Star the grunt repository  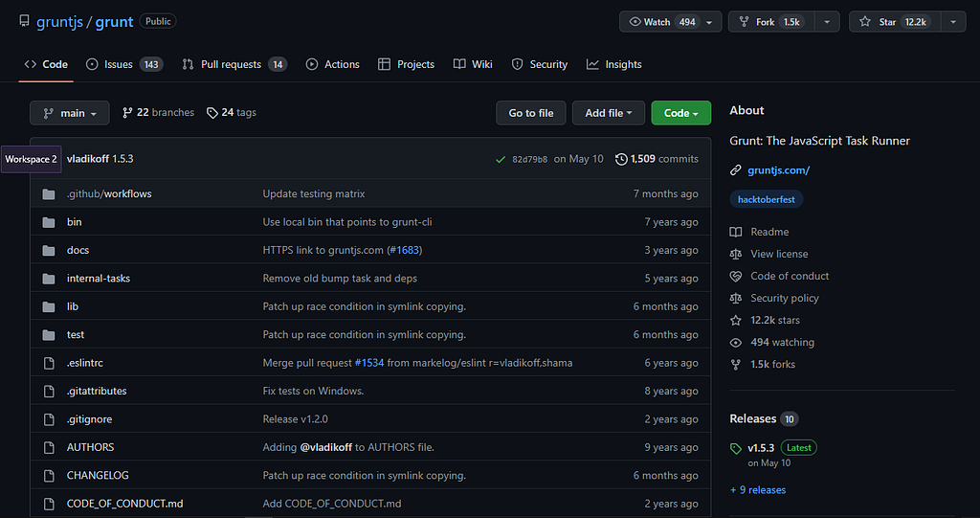pos(895,22)
